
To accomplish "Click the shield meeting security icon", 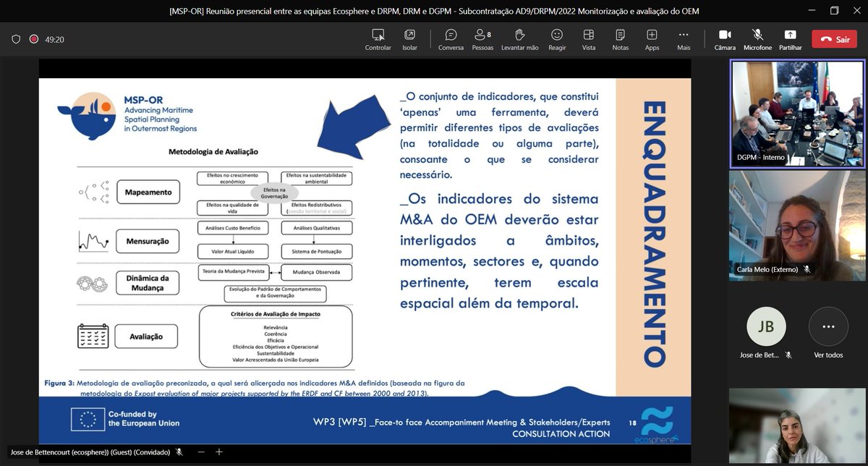I will coord(16,39).
